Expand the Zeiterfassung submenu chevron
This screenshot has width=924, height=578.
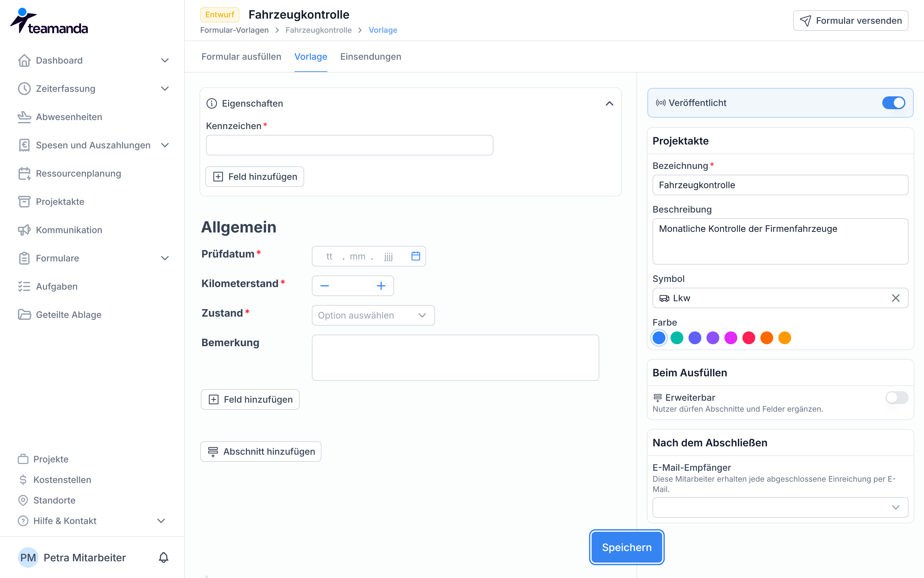(x=165, y=89)
